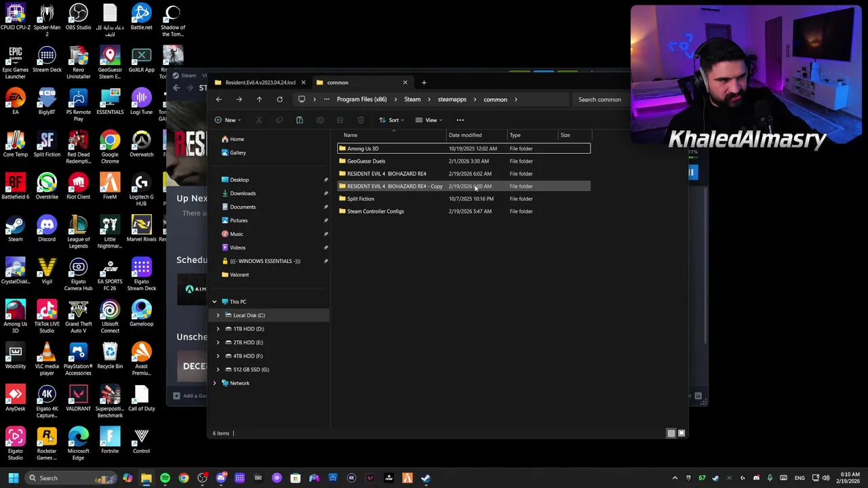Click the File Explorer forward arrow

click(x=239, y=100)
